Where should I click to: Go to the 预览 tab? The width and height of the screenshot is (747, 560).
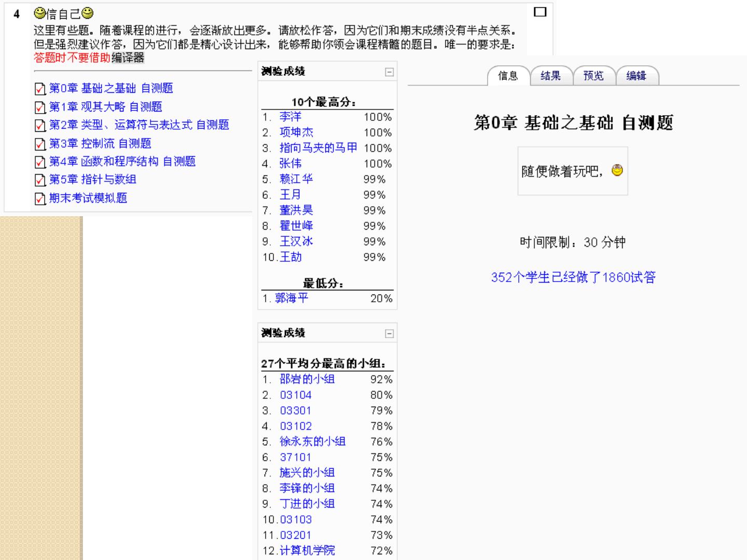[x=593, y=76]
